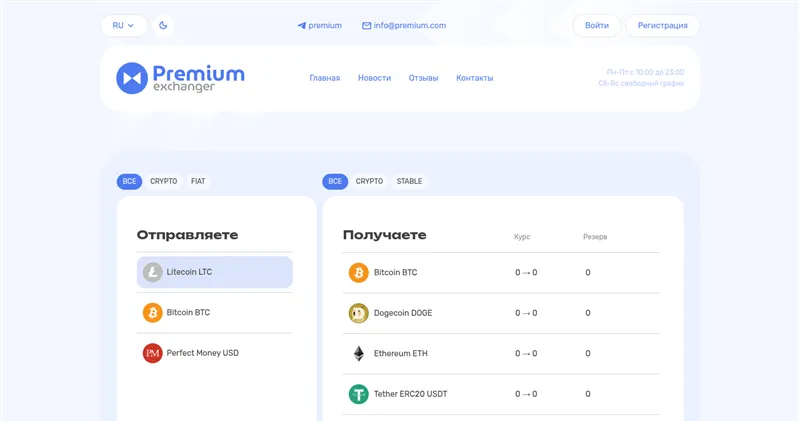800x421 pixels.
Task: Select the FIAT filter tab
Action: point(198,181)
